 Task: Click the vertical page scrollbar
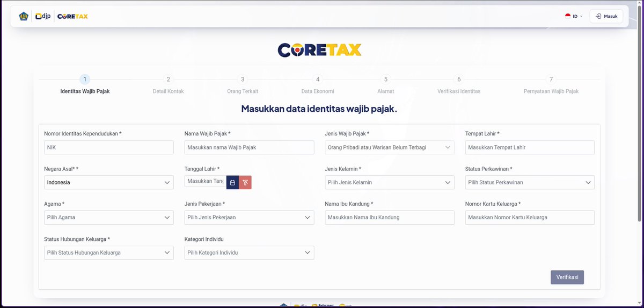pyautogui.click(x=639, y=113)
